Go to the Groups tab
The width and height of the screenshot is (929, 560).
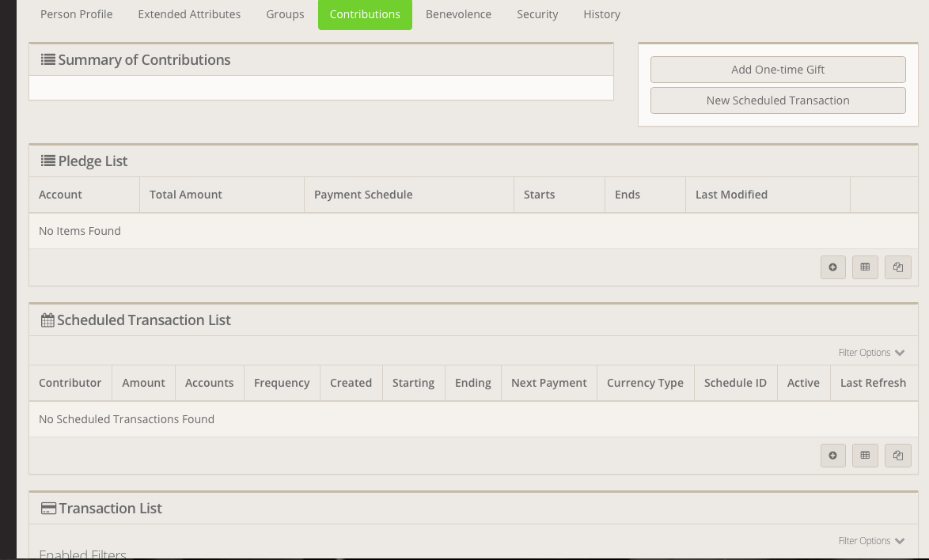[285, 14]
